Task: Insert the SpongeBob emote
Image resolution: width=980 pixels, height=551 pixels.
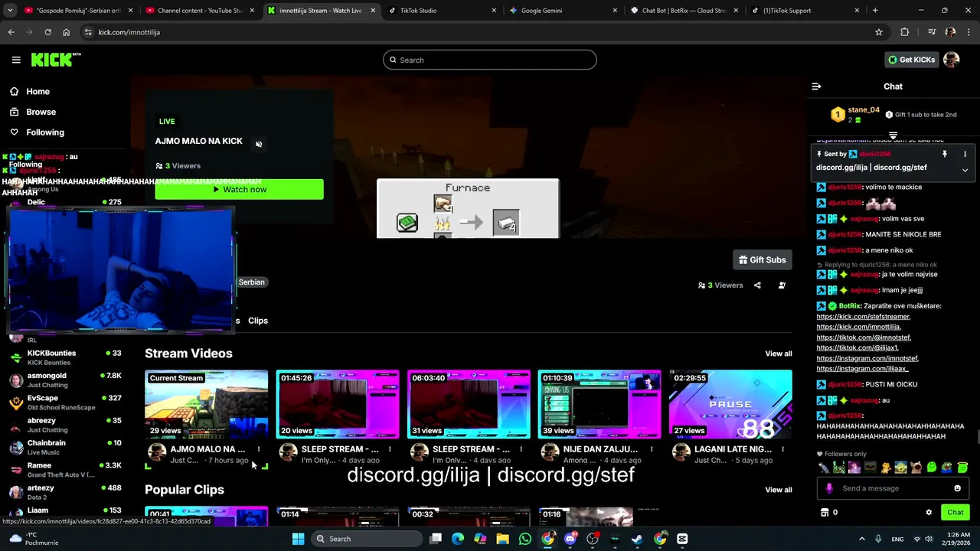Action: click(x=900, y=468)
